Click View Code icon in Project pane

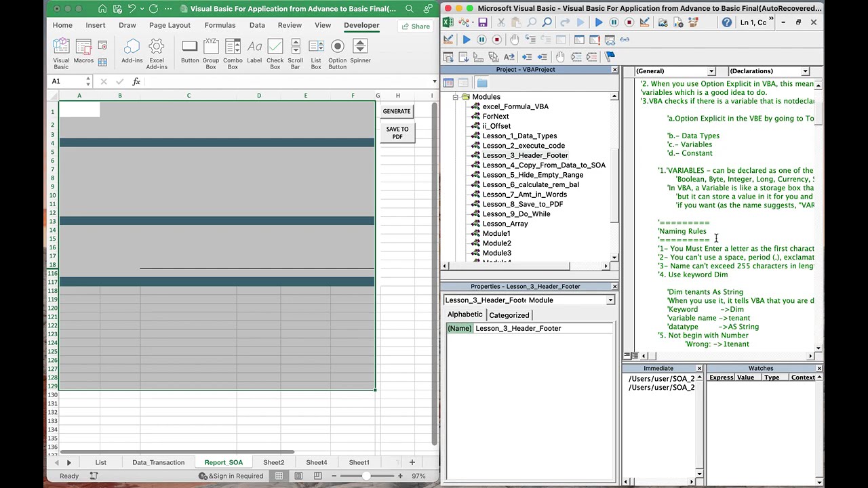tap(448, 83)
